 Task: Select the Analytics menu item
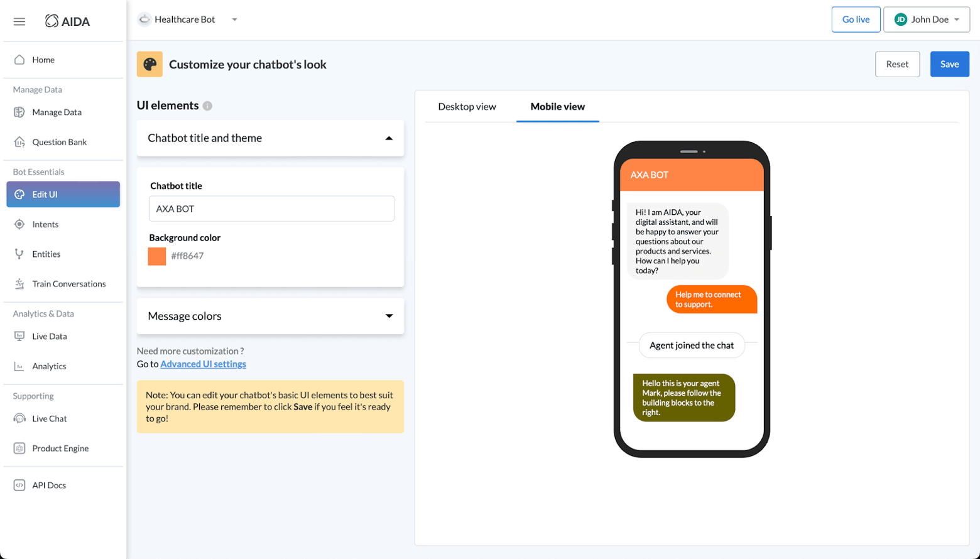(19, 366)
